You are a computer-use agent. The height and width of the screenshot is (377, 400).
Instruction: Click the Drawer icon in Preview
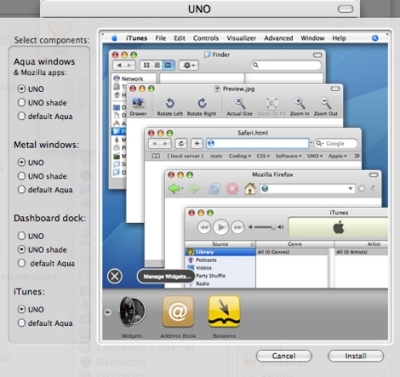[138, 106]
